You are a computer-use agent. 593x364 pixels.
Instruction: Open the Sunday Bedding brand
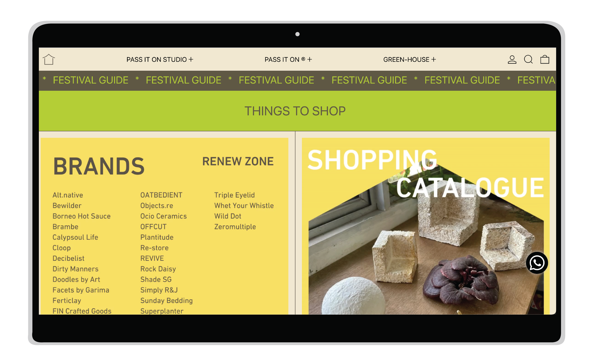tap(166, 301)
